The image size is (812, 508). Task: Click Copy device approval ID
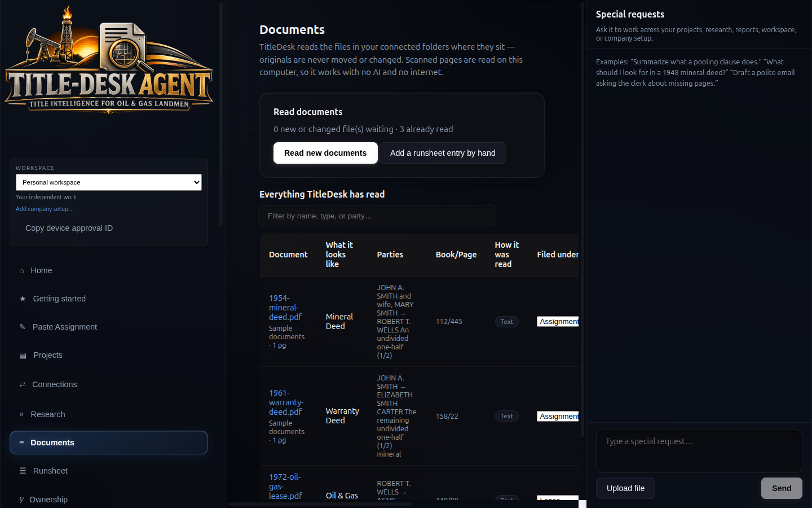pos(69,228)
